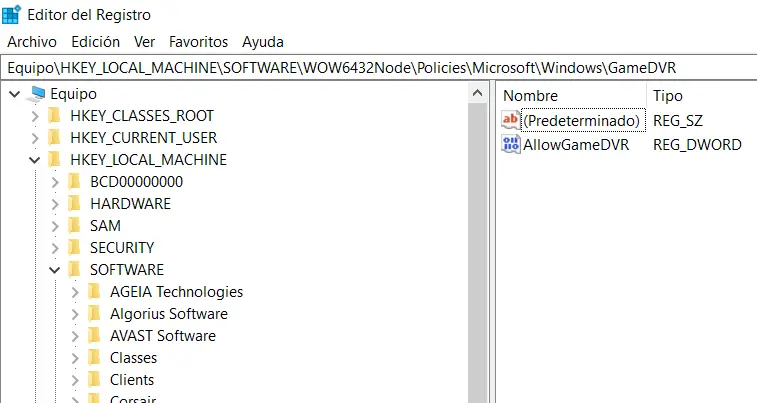Click the Registry Editor title bar icon
Image resolution: width=757 pixels, height=403 pixels.
coord(13,15)
